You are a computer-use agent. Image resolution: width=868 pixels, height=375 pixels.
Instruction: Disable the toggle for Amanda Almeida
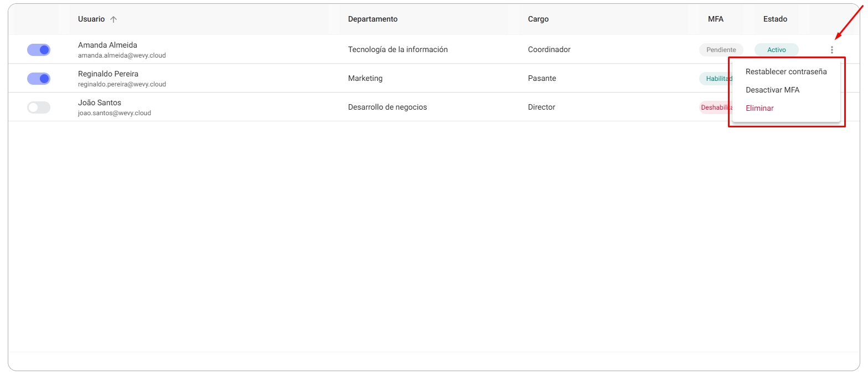point(39,50)
